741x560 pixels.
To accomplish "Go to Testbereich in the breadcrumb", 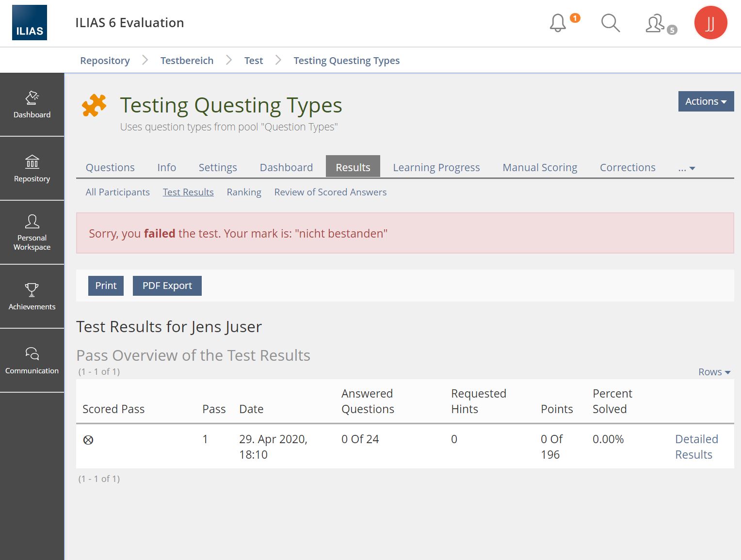I will [x=187, y=61].
